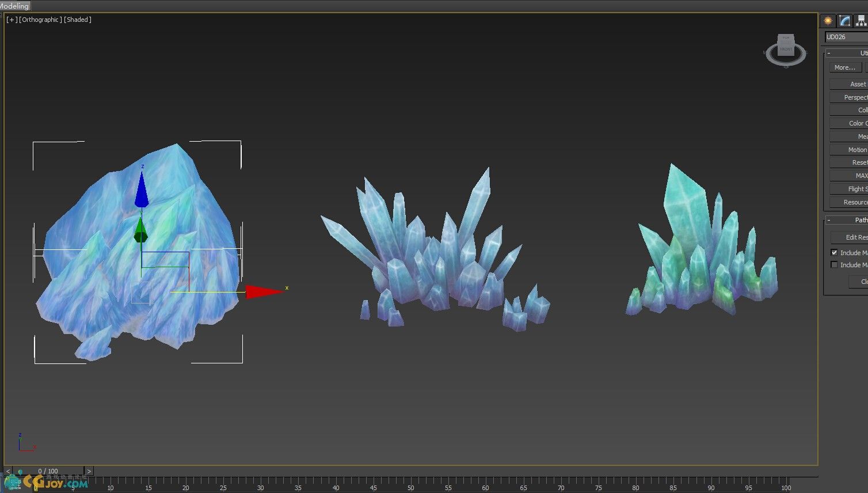Open the Shaded viewport shading menu
The height and width of the screenshot is (493, 868).
click(78, 20)
